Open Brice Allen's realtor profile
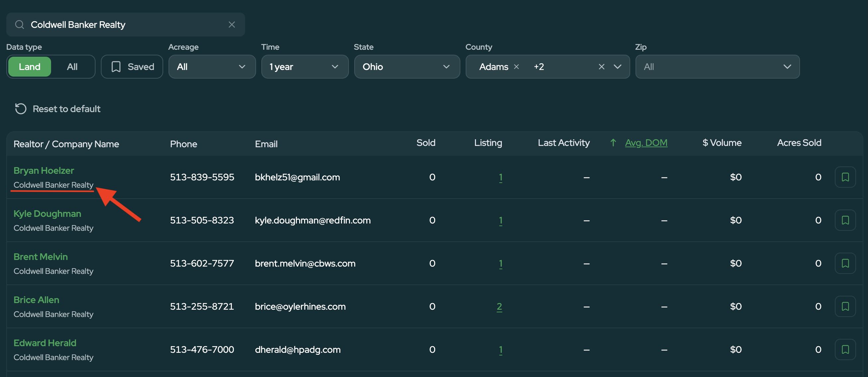The width and height of the screenshot is (868, 377). pos(36,300)
